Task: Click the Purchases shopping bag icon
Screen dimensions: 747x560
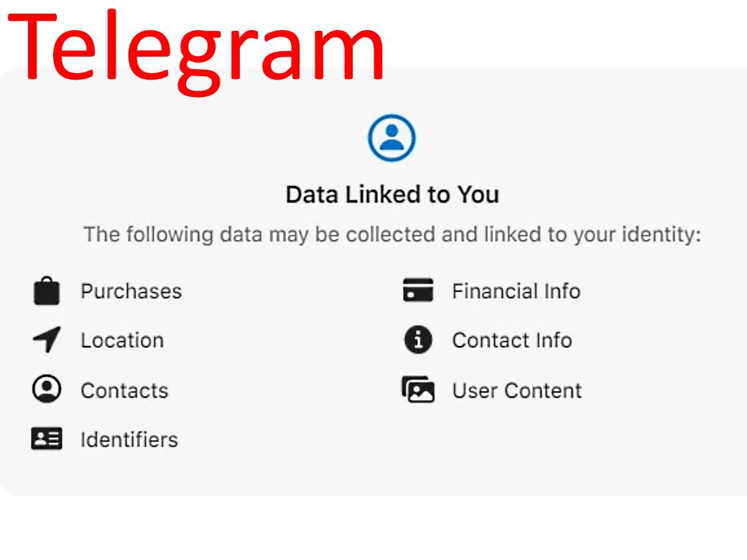Action: point(47,291)
